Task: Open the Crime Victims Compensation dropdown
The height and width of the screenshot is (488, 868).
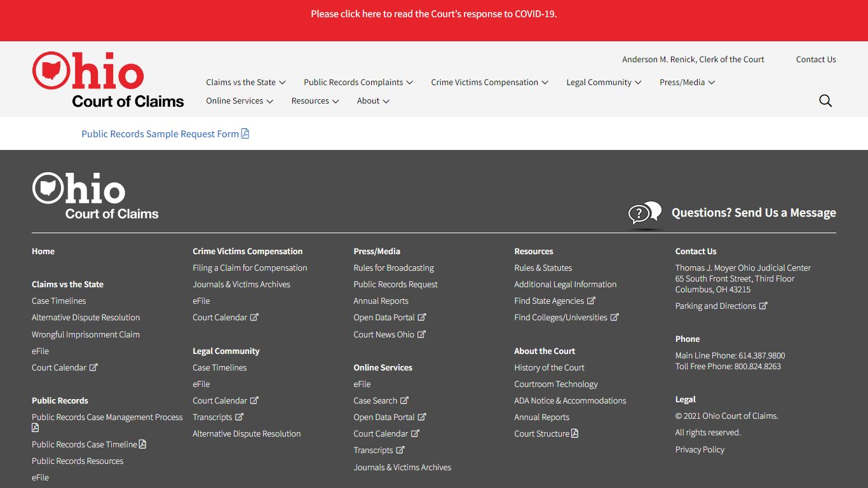Action: pyautogui.click(x=490, y=82)
